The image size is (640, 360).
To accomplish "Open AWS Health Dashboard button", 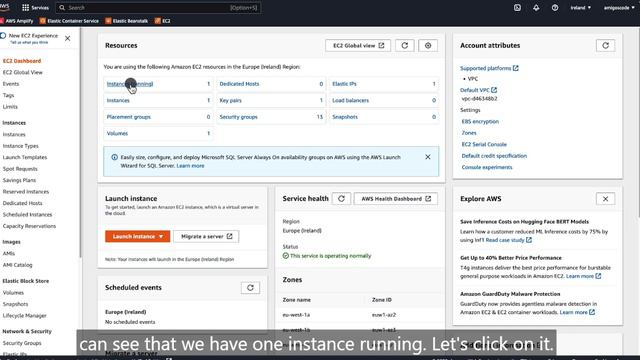I will pos(396,198).
